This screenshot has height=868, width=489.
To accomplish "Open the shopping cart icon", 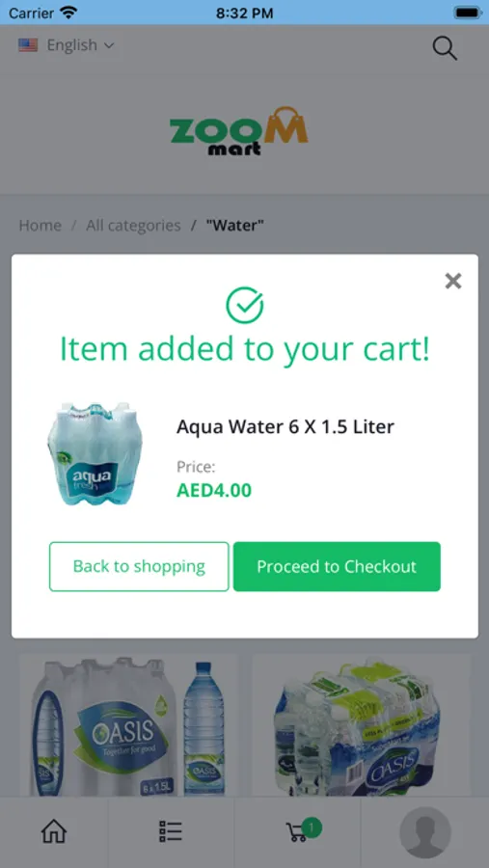I will point(297,832).
